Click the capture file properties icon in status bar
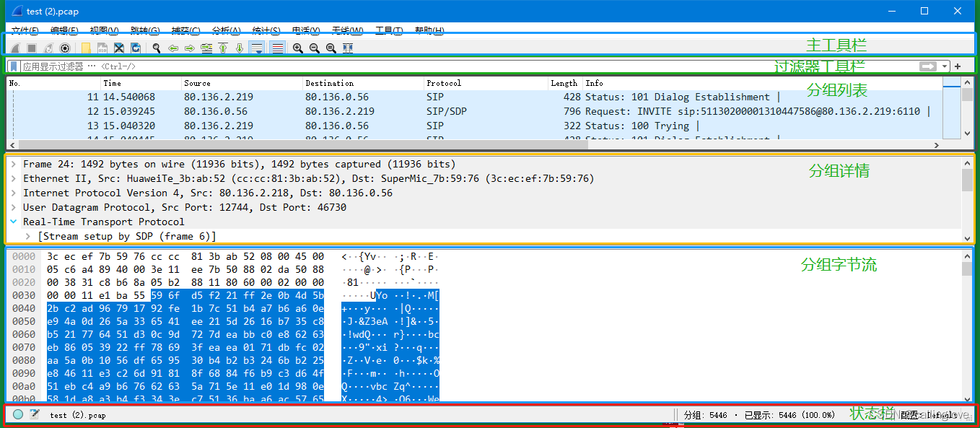980x428 pixels. [34, 414]
